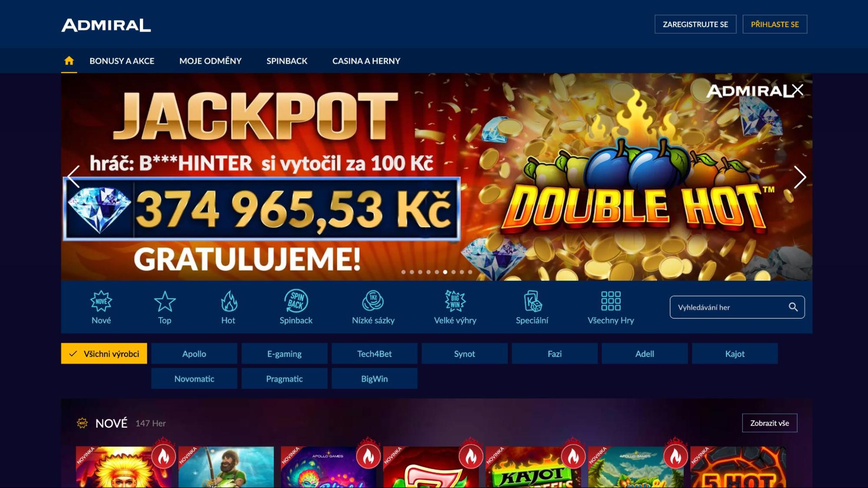Toggle the Všichni výrobci filter
This screenshot has height=488, width=868.
click(104, 354)
